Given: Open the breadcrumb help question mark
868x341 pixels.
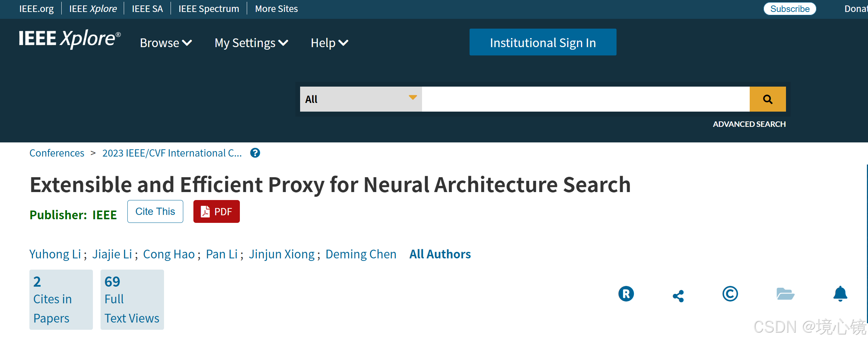Looking at the screenshot, I should (255, 153).
